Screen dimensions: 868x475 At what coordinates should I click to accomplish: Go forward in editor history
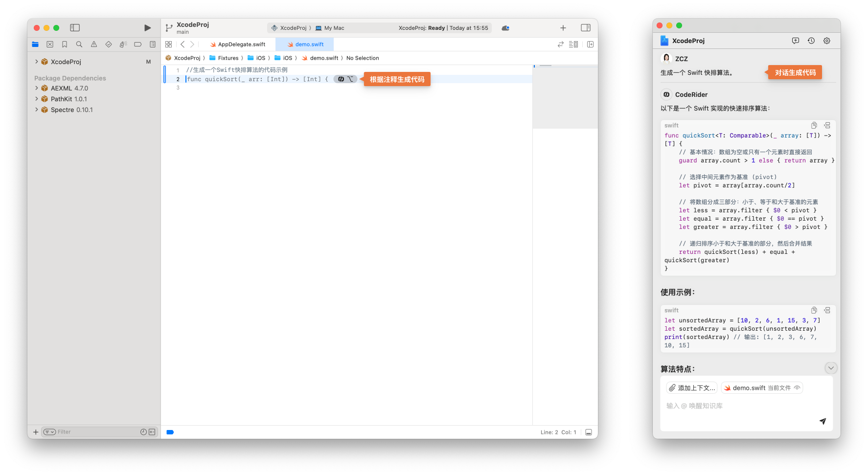coord(192,45)
